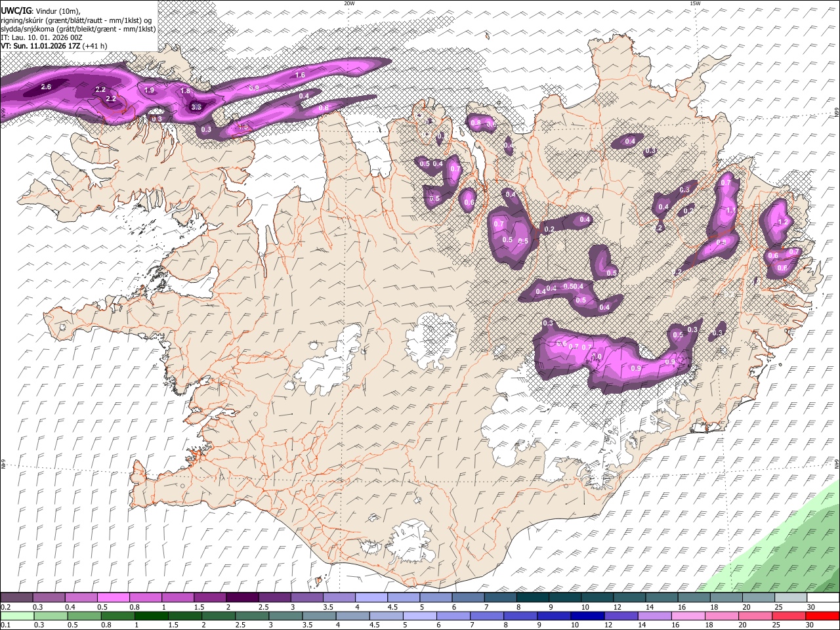
Task: Select the 4–4.5 pale lavender swatch in top legend
Action: [x=371, y=598]
